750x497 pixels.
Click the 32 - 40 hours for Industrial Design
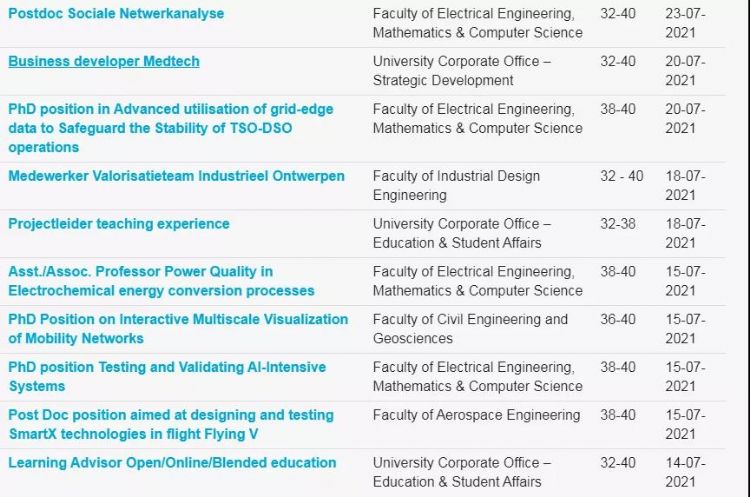[622, 176]
